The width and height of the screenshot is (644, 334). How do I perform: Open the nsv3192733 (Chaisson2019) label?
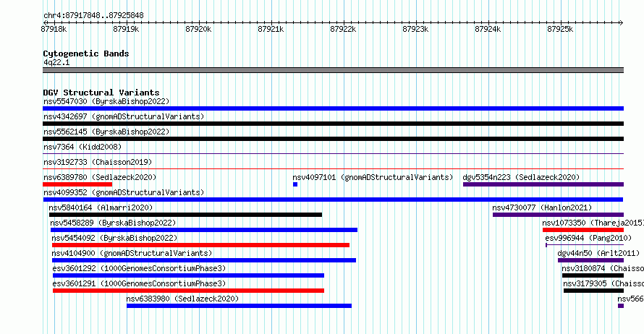pyautogui.click(x=98, y=162)
